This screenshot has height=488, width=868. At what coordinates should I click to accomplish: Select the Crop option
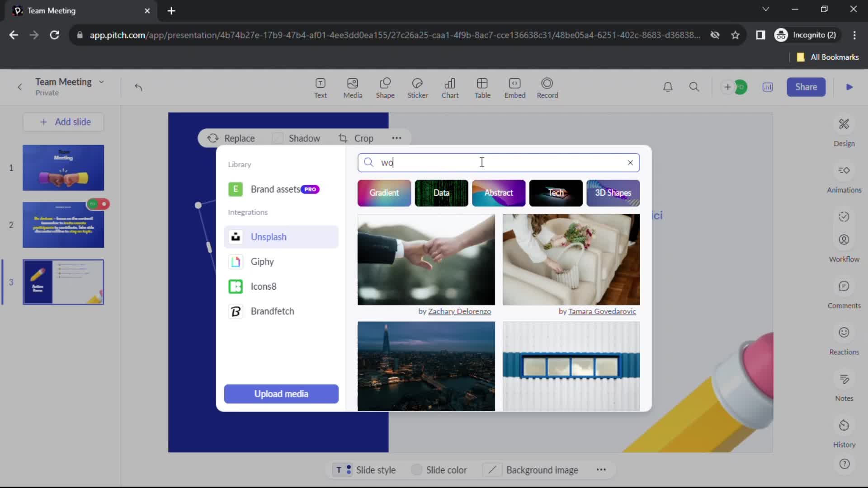click(x=356, y=138)
